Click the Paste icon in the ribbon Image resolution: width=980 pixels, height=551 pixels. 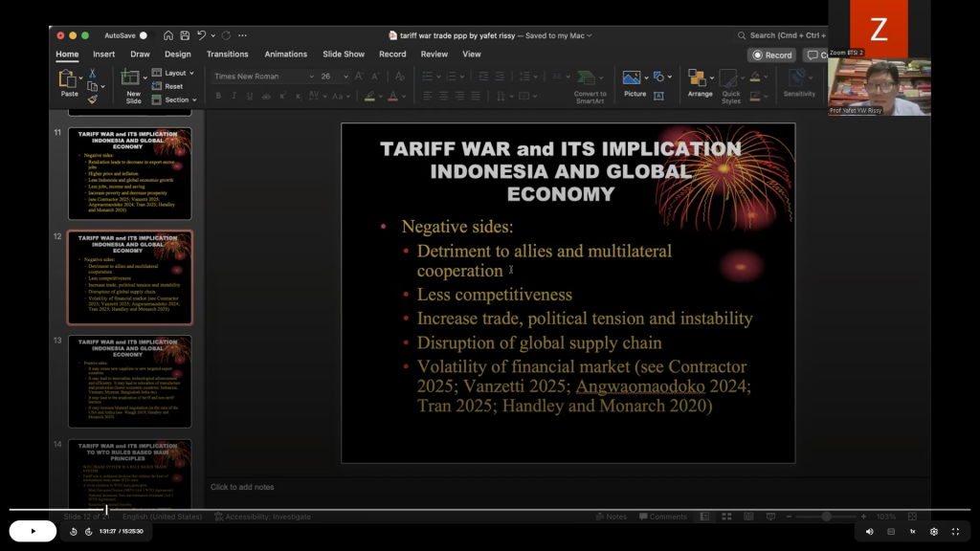(69, 80)
